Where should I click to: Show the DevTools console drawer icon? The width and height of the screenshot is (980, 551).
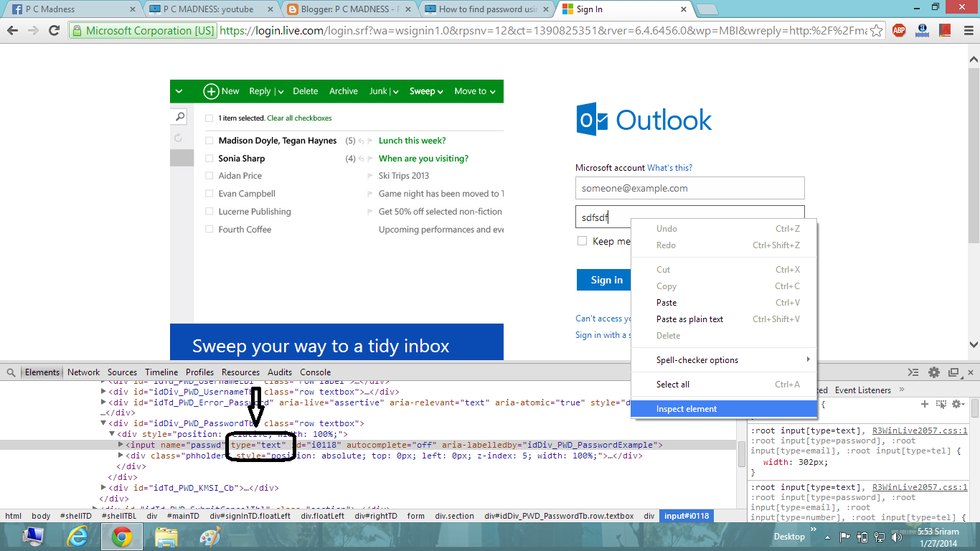click(x=913, y=372)
